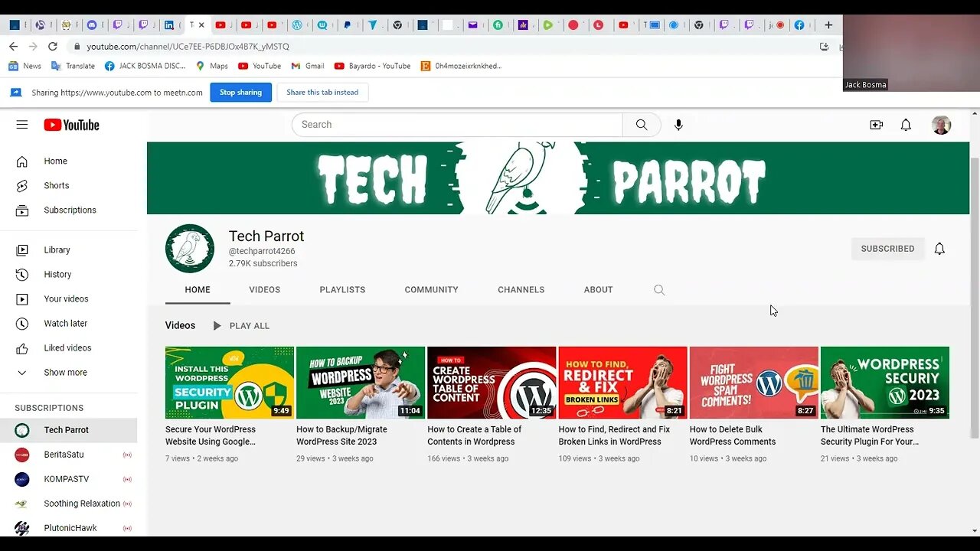
Task: Switch to the About tab
Action: click(598, 290)
